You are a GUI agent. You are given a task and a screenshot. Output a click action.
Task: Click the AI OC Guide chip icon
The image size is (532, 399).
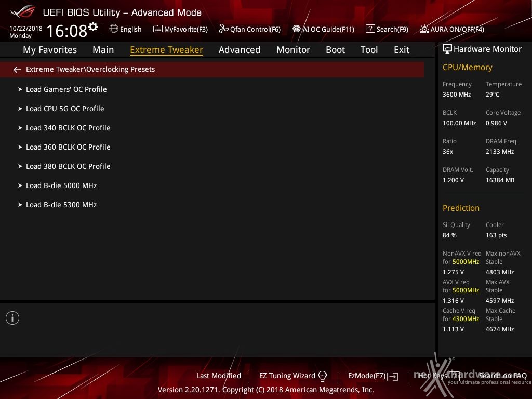[297, 29]
